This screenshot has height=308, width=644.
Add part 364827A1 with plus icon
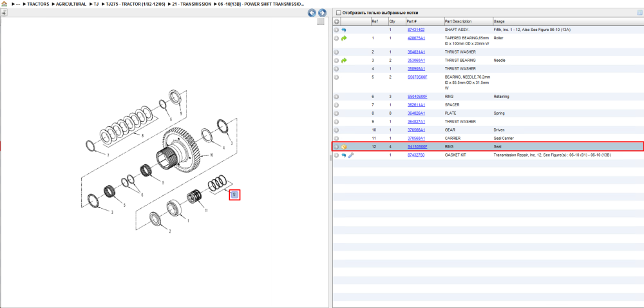tap(336, 122)
